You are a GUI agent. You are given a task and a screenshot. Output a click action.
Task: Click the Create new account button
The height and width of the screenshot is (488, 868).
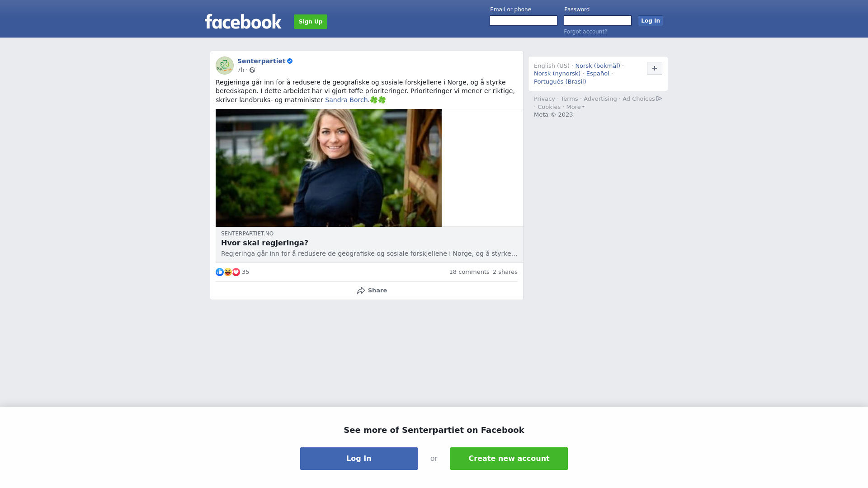[509, 459]
